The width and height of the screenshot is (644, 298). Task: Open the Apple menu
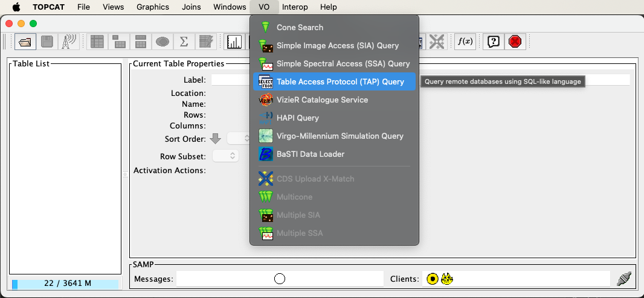click(x=16, y=7)
